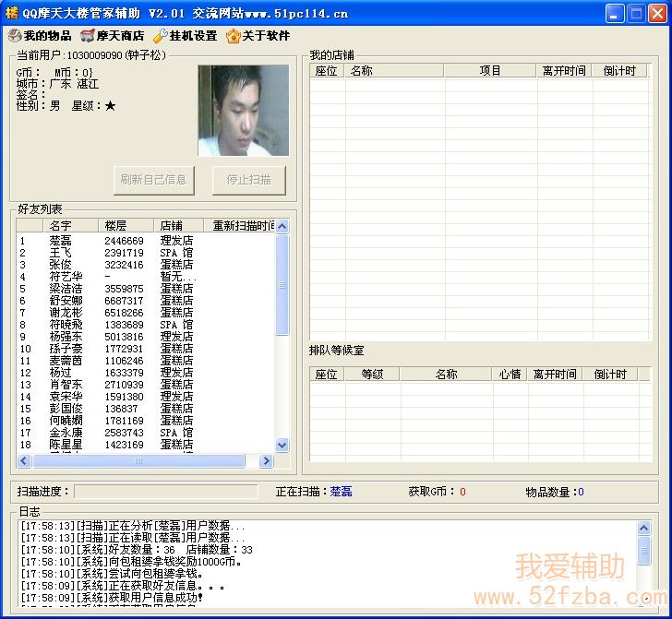
Task: Click the 物品数量 value 0
Action: pyautogui.click(x=582, y=492)
